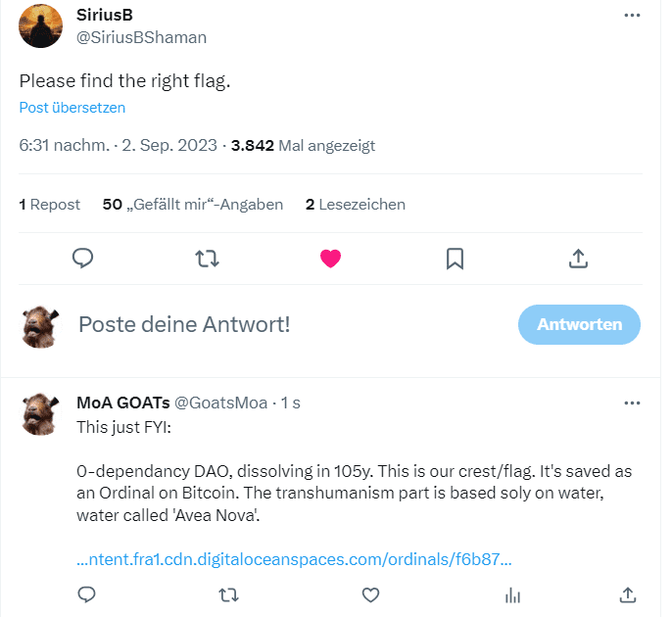The height and width of the screenshot is (617, 672).
Task: Open more options for SiriusB's post
Action: click(633, 16)
